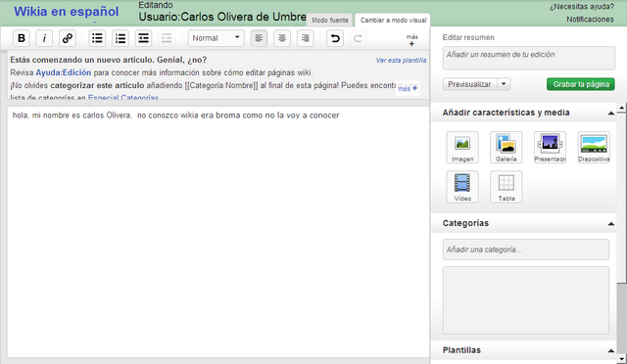Align text to the left
The width and height of the screenshot is (627, 364).
[259, 38]
